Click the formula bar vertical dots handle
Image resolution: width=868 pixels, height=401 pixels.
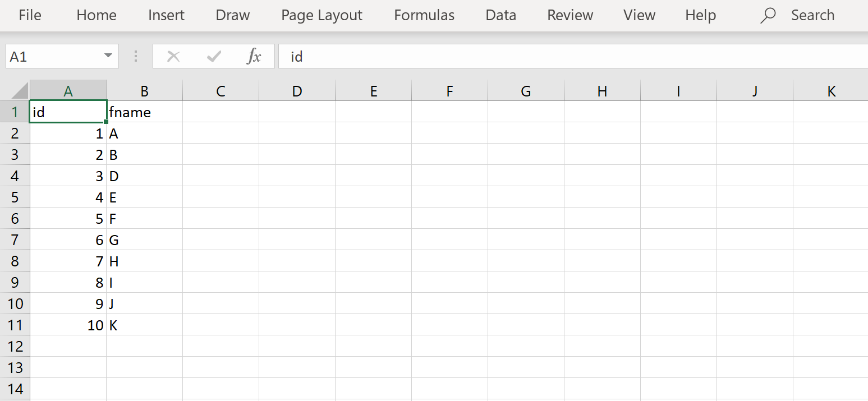coord(136,56)
